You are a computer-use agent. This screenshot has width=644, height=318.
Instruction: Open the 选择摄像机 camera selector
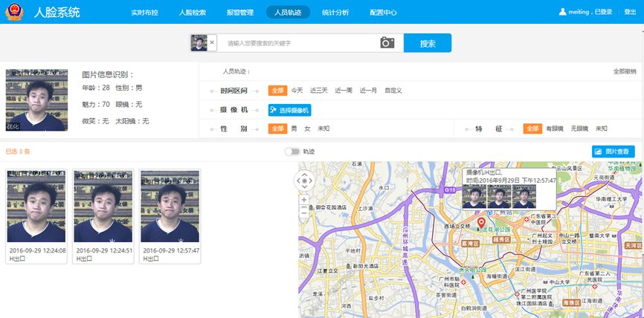click(289, 110)
